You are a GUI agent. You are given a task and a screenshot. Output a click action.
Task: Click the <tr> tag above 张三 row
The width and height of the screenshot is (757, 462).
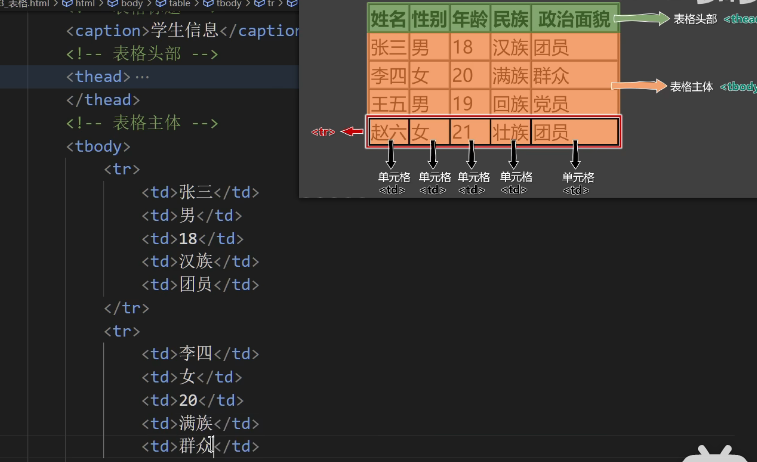pos(122,169)
